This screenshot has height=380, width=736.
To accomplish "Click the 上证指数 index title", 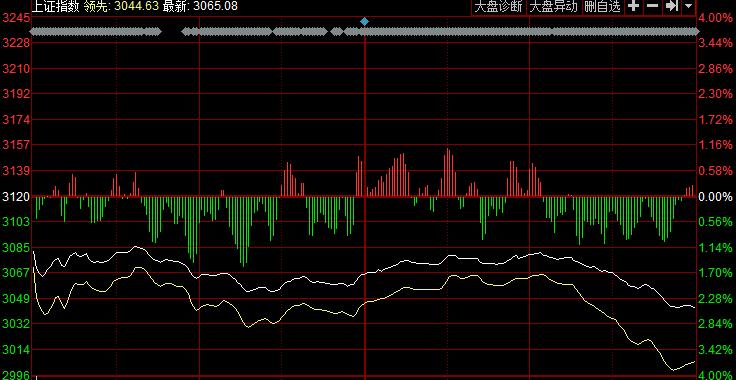I will coord(55,6).
